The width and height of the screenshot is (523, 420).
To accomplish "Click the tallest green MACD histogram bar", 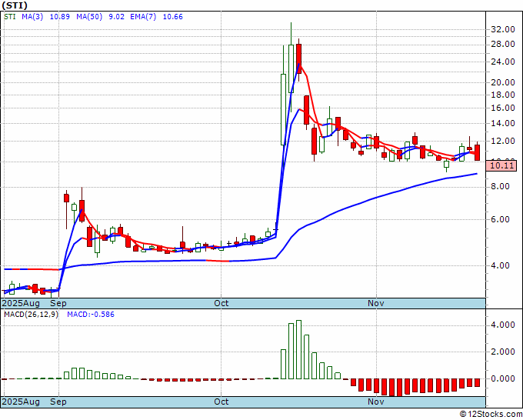I will 298,349.
